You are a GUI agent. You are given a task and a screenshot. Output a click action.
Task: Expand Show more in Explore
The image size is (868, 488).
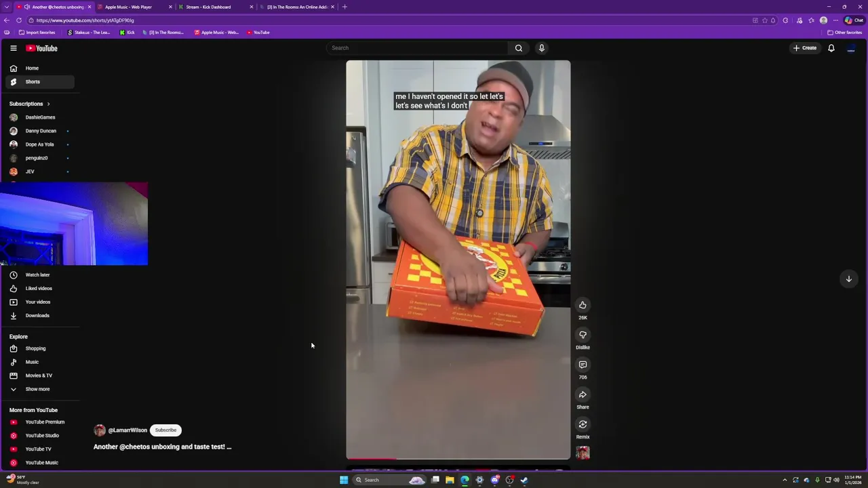click(x=37, y=389)
